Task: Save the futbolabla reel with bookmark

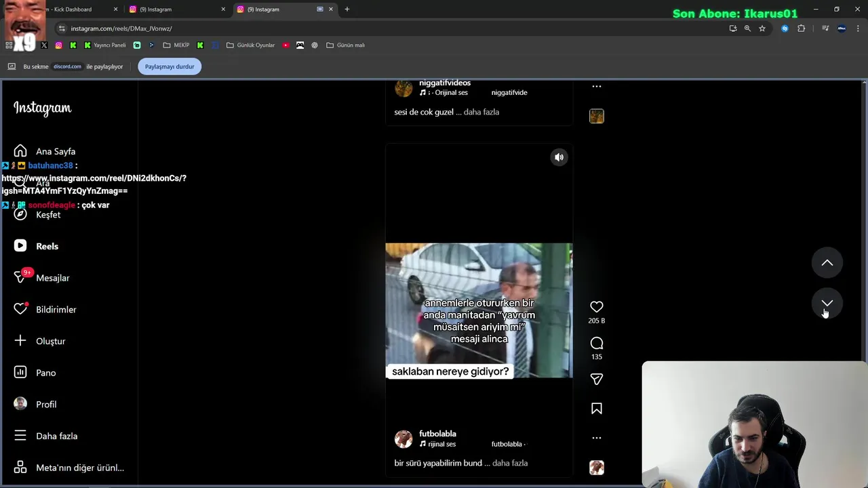Action: 597,409
